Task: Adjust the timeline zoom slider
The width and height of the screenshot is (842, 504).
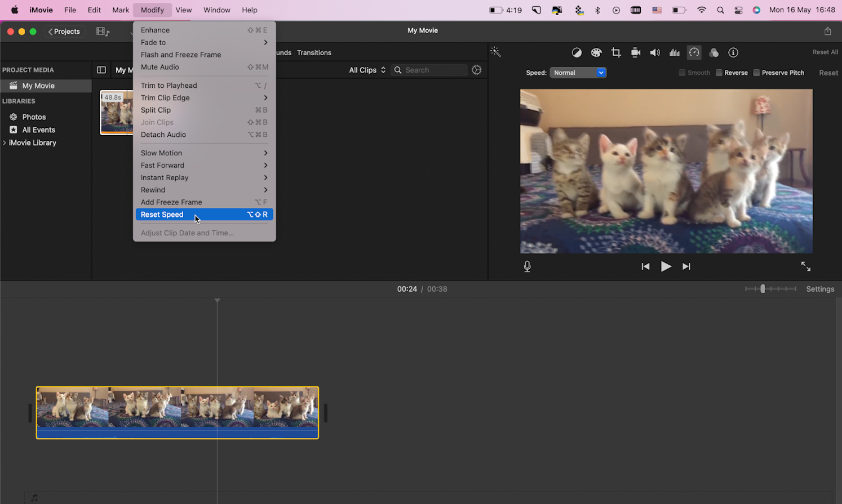Action: [x=763, y=289]
